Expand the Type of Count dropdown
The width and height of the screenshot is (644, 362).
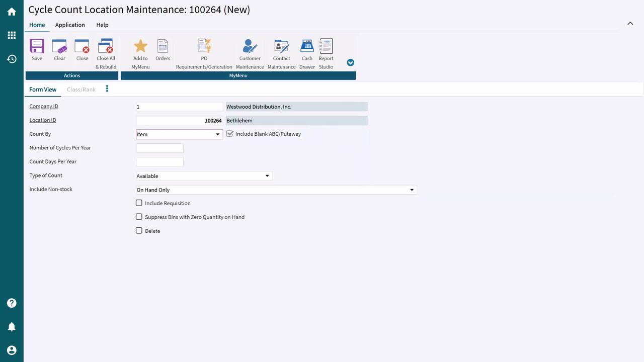point(267,176)
